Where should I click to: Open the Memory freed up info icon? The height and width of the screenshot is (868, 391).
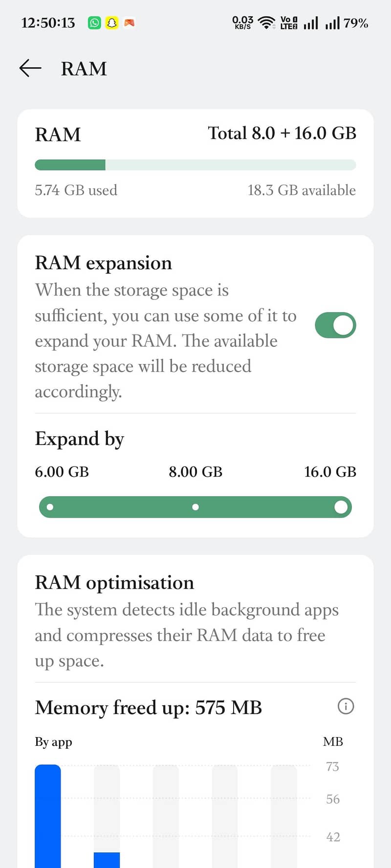point(346,706)
